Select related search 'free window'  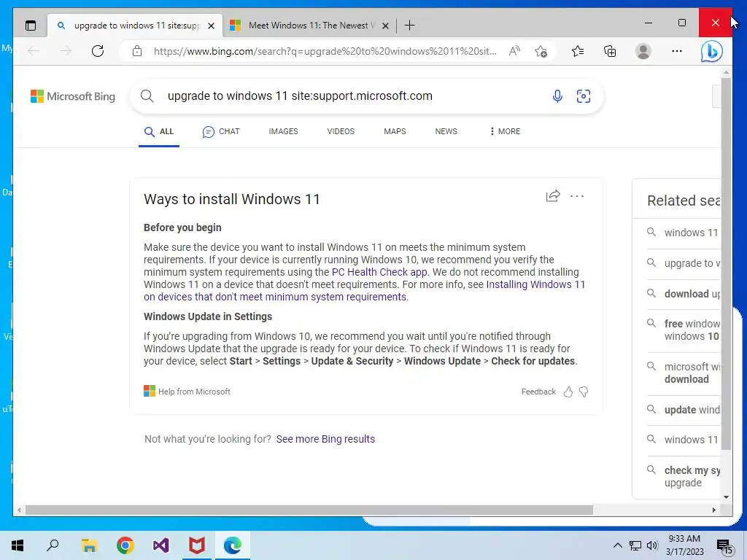point(683,330)
